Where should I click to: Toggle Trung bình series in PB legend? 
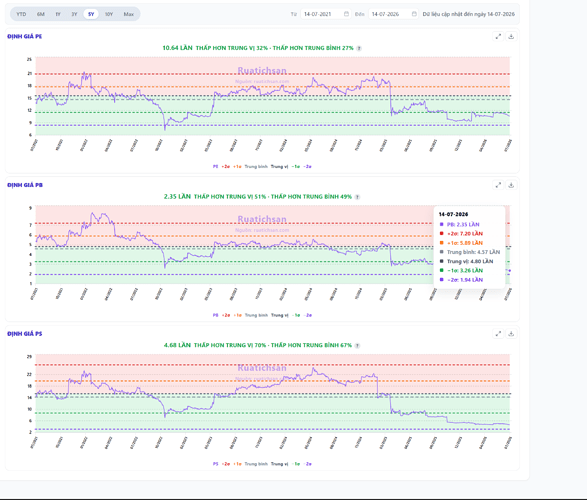[x=256, y=315]
